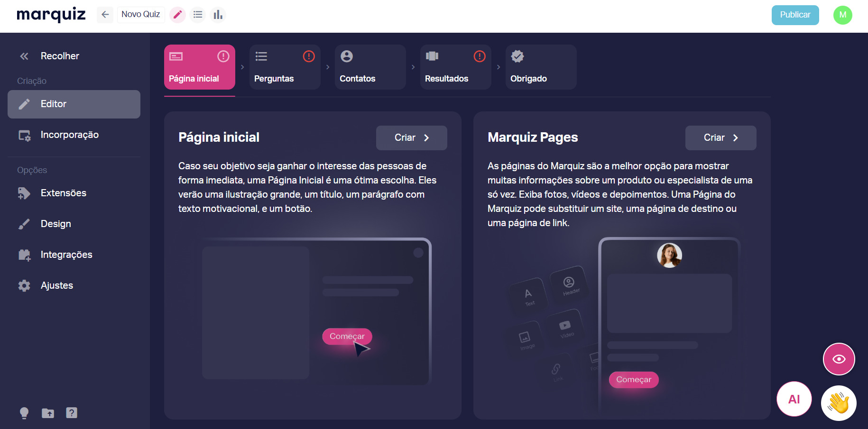Screen dimensions: 868x429
Task: Open Integrações in the sidebar
Action: tap(74, 255)
